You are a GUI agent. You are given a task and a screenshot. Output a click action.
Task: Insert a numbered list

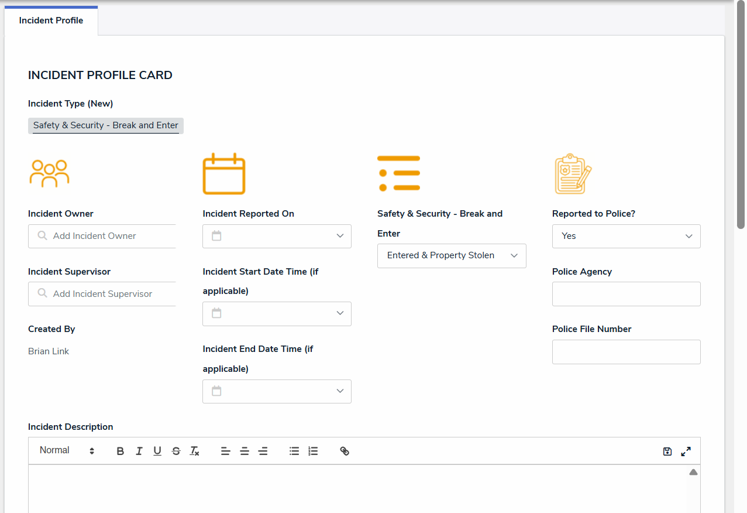click(313, 451)
